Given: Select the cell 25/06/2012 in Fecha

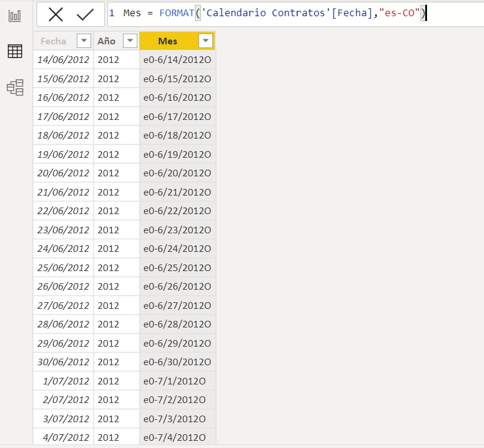Looking at the screenshot, I should click(x=63, y=267).
